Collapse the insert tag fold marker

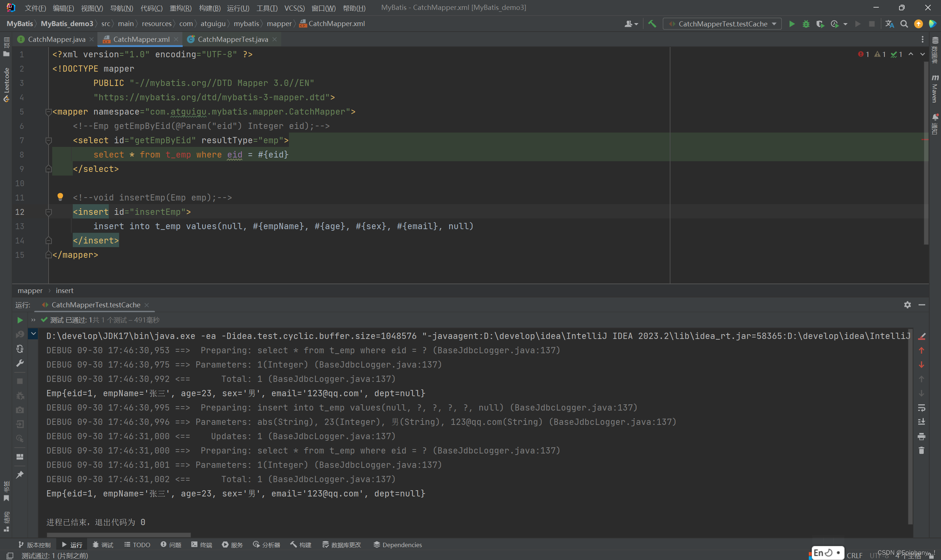[x=48, y=212]
